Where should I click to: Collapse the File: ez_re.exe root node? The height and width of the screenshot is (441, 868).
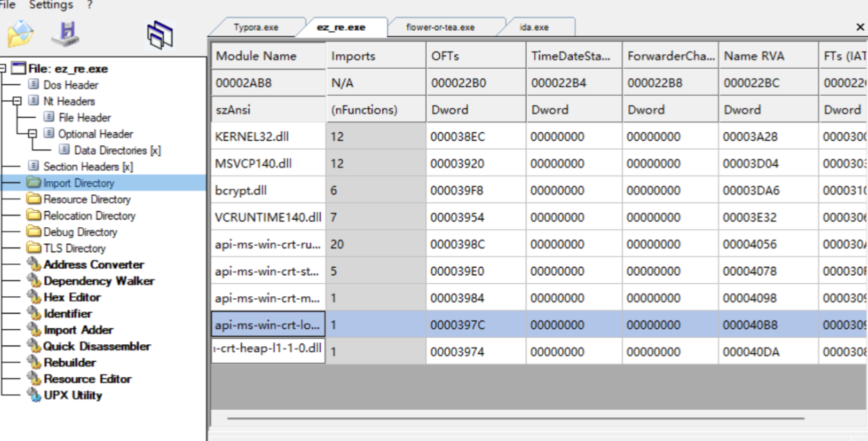point(3,68)
